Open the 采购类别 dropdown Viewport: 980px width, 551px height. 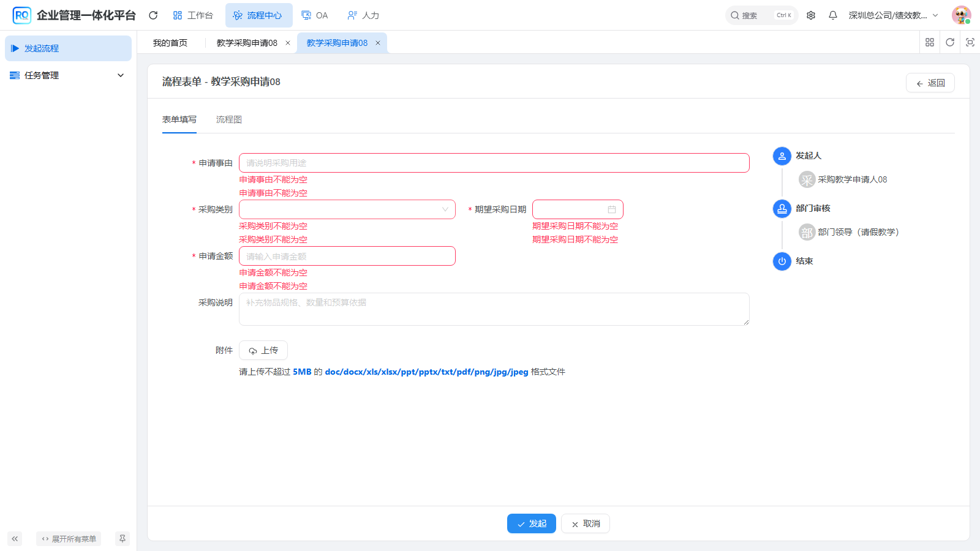[x=347, y=209]
